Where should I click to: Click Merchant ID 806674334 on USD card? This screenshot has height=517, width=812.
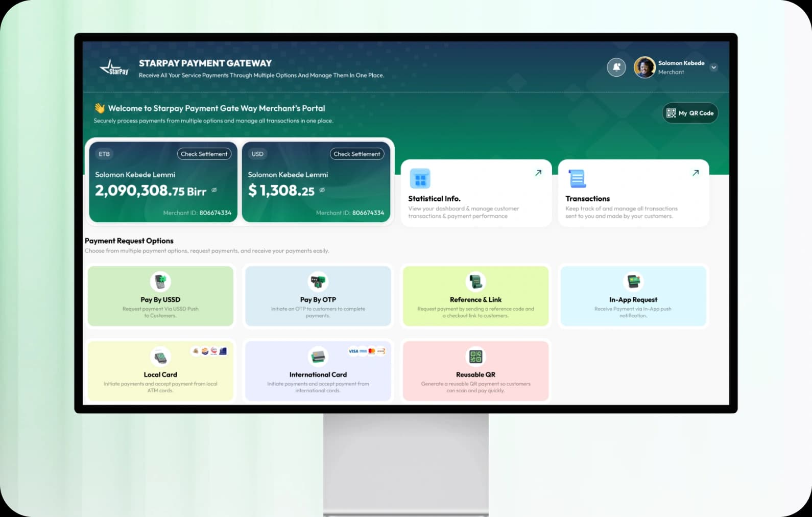[350, 213]
